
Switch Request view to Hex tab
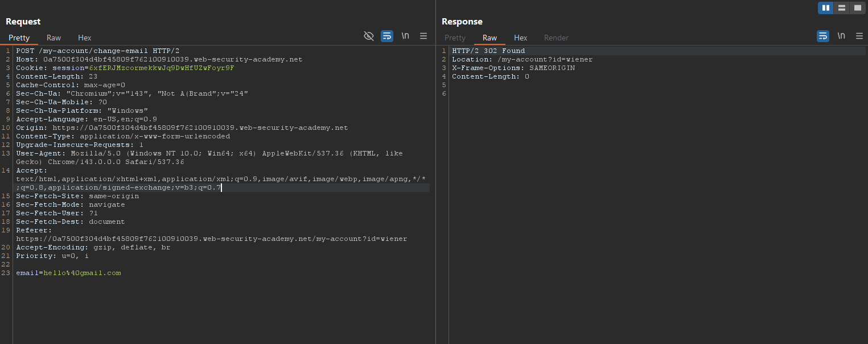pos(85,38)
